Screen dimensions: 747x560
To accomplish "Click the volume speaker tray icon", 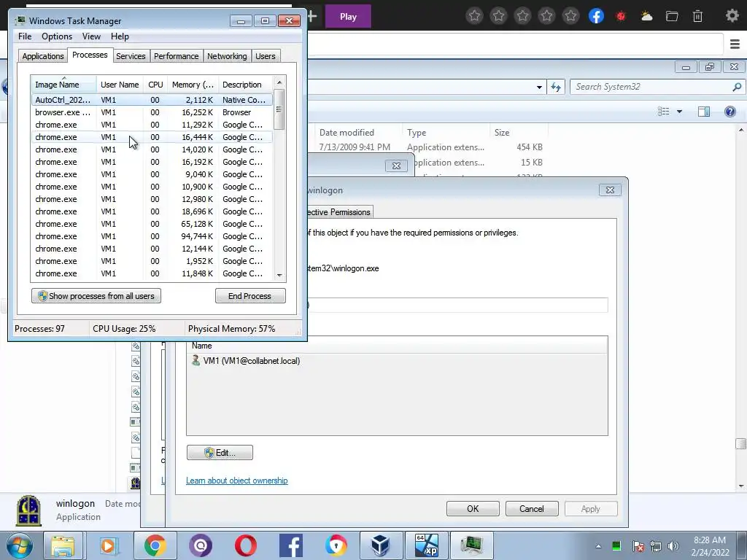I will click(x=673, y=546).
